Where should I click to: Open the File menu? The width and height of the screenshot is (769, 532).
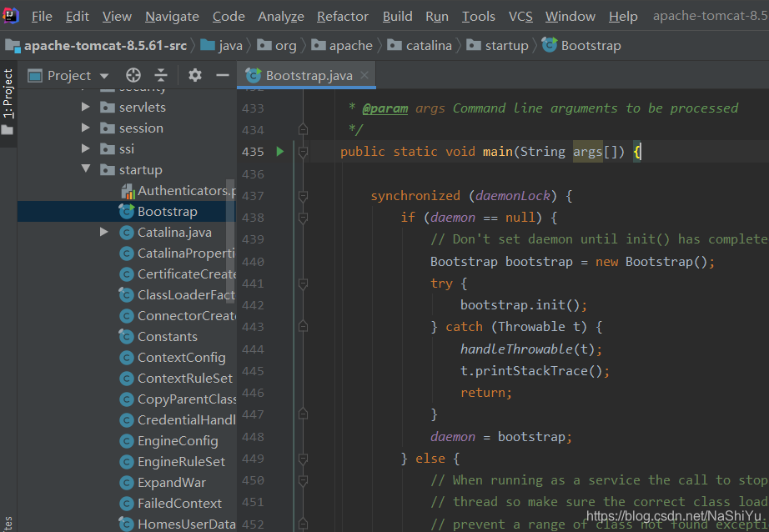[x=42, y=17]
